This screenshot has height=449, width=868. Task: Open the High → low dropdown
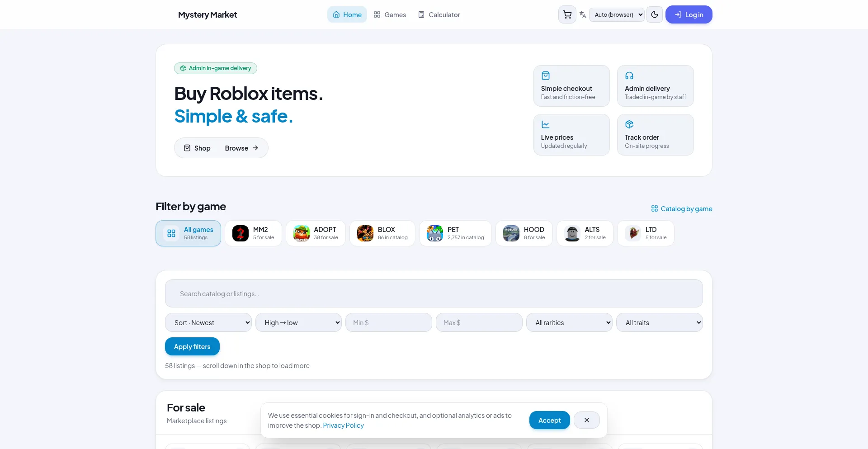[298, 322]
